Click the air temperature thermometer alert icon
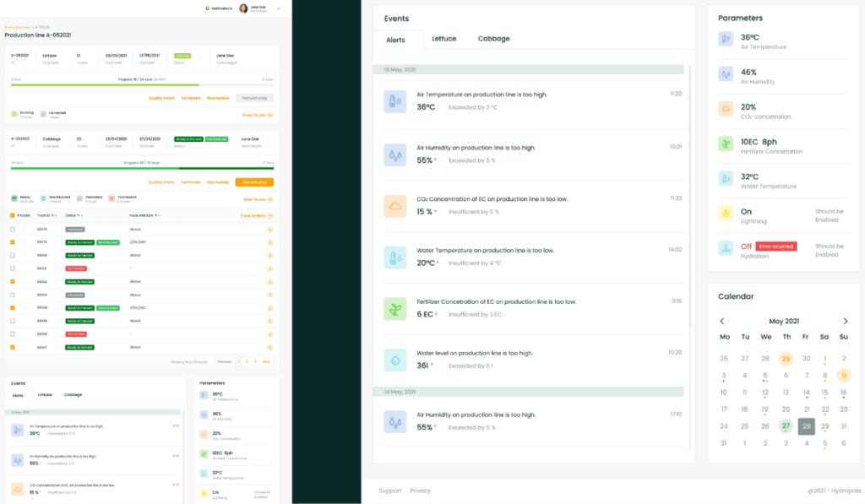Image resolution: width=865 pixels, height=504 pixels. pyautogui.click(x=394, y=102)
